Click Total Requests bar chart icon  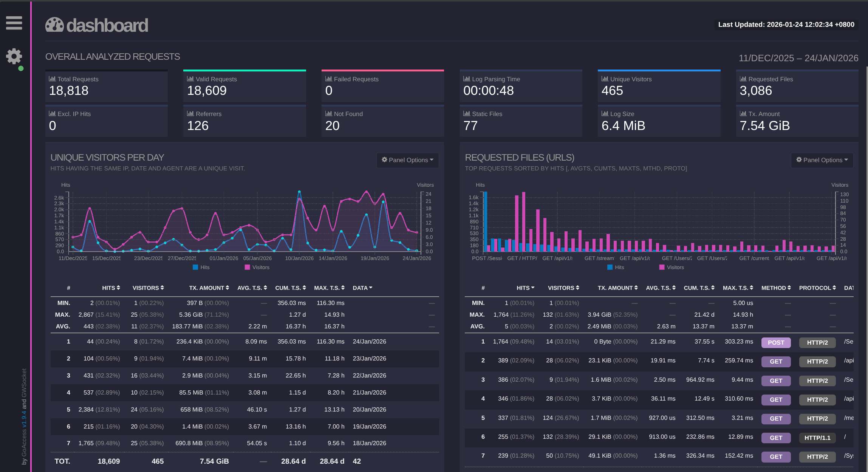52,79
